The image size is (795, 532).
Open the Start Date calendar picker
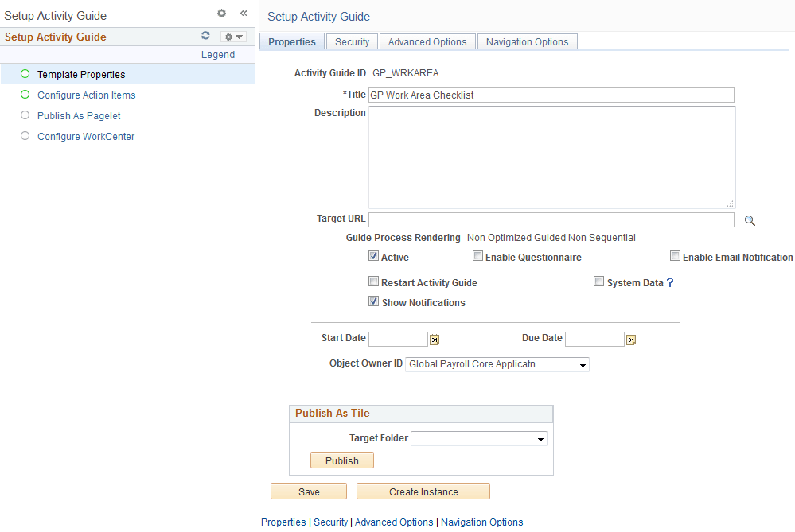point(434,339)
